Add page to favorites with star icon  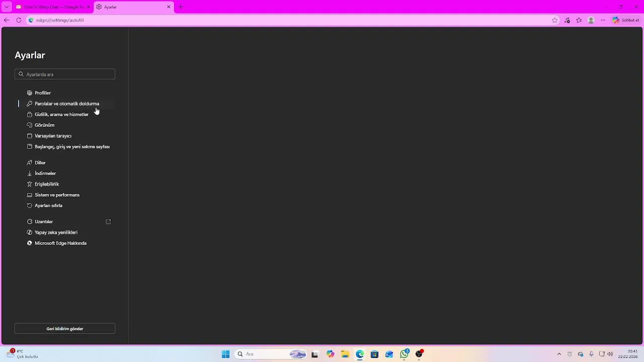[555, 20]
